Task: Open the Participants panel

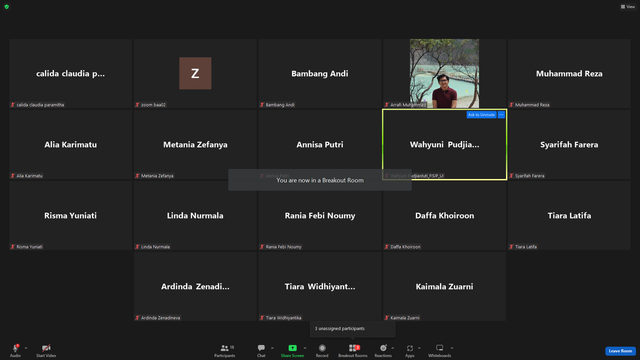Action: (225, 350)
